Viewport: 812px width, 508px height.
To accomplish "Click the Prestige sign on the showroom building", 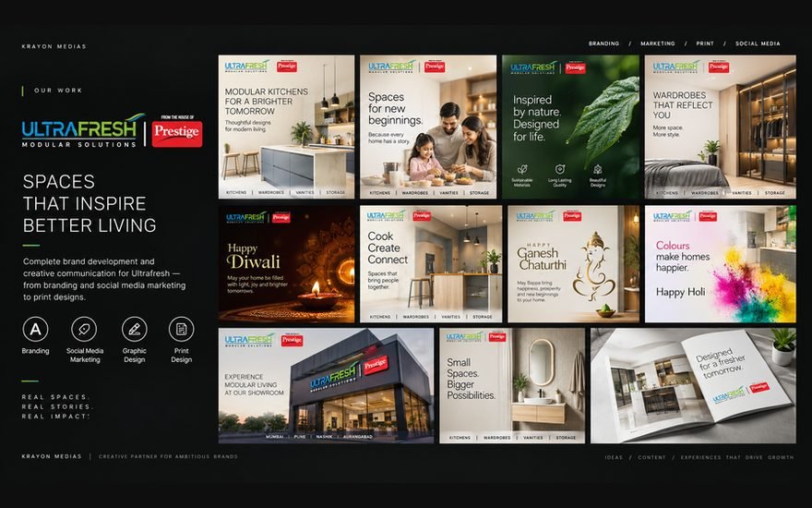I will pos(376,365).
